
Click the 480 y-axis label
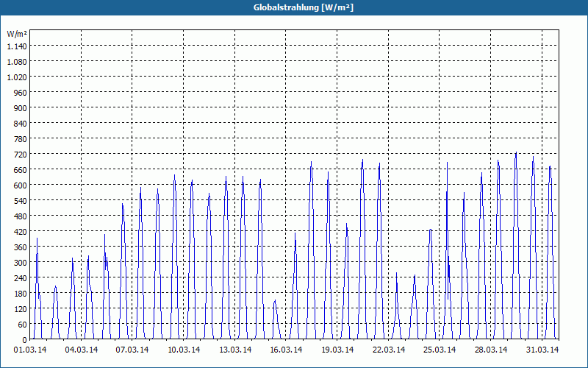tap(21, 216)
